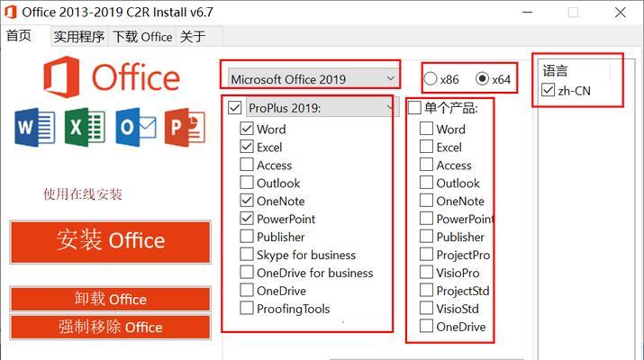This screenshot has width=644, height=360.
Task: Enable the ProjectPro single product checkbox
Action: pyautogui.click(x=426, y=255)
